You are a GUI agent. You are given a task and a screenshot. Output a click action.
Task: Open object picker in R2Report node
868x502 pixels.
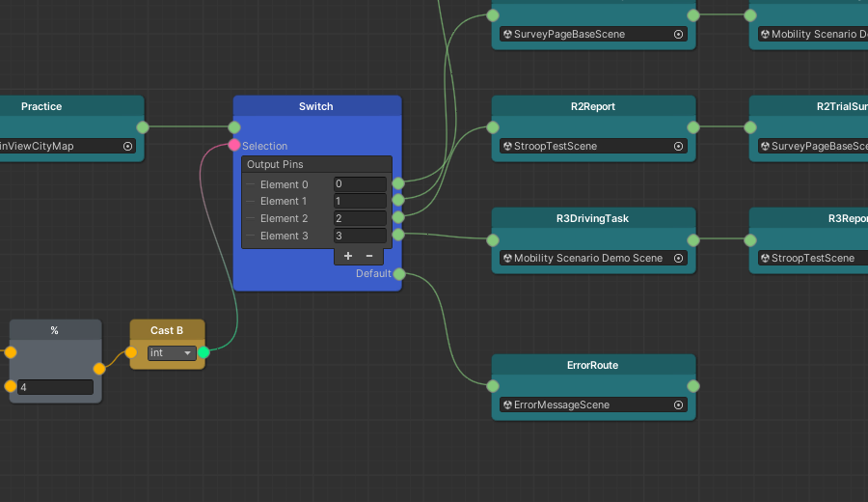(x=678, y=147)
